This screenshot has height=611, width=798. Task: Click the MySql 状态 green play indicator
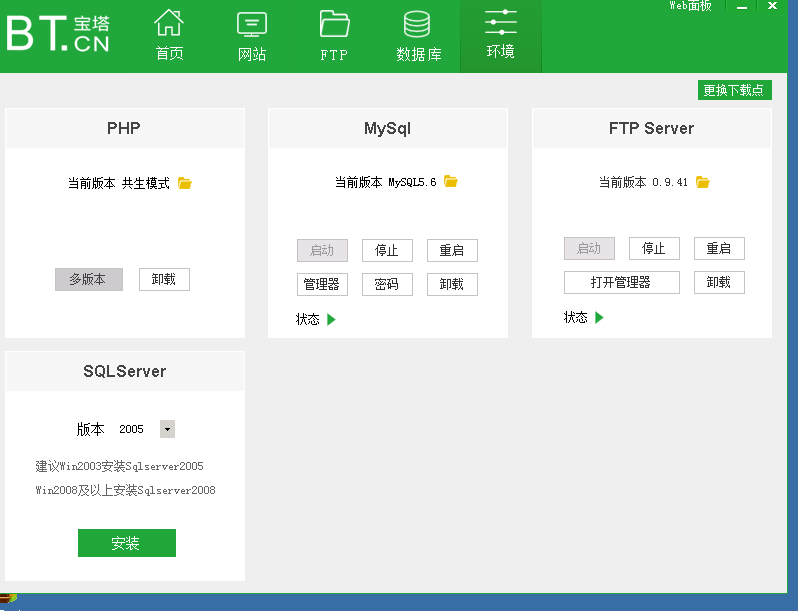click(331, 319)
